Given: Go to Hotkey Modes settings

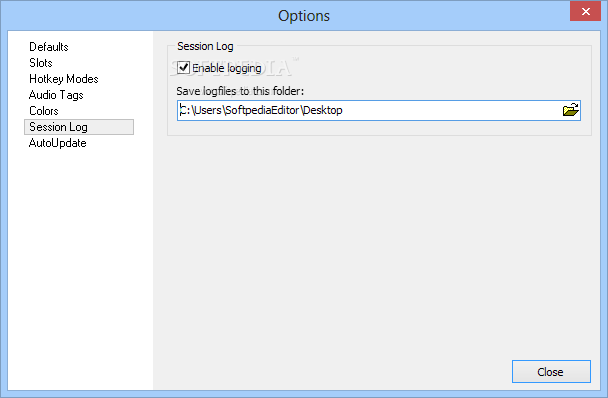Looking at the screenshot, I should pos(64,79).
